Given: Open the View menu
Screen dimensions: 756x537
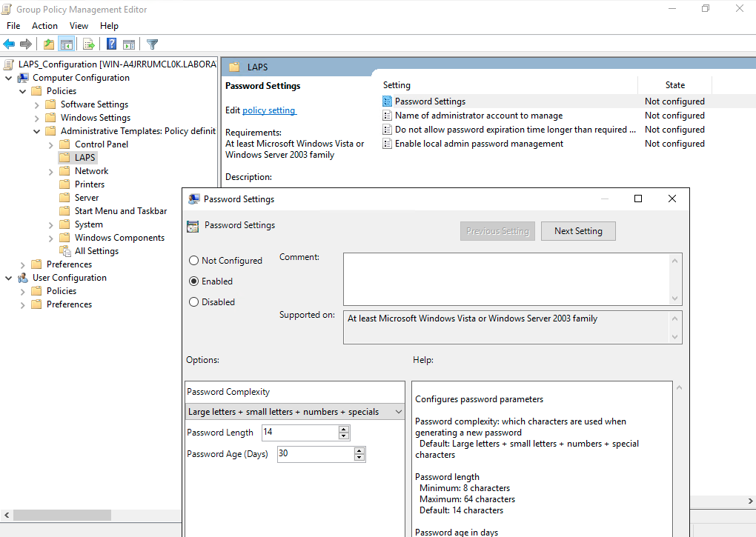Looking at the screenshot, I should point(79,25).
